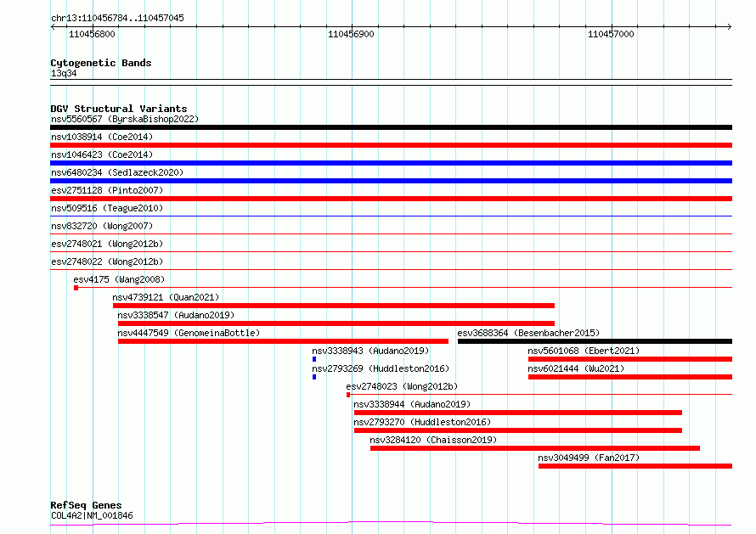Click the chr13:110456784..110457045 region label
The height and width of the screenshot is (534, 756).
tap(117, 19)
